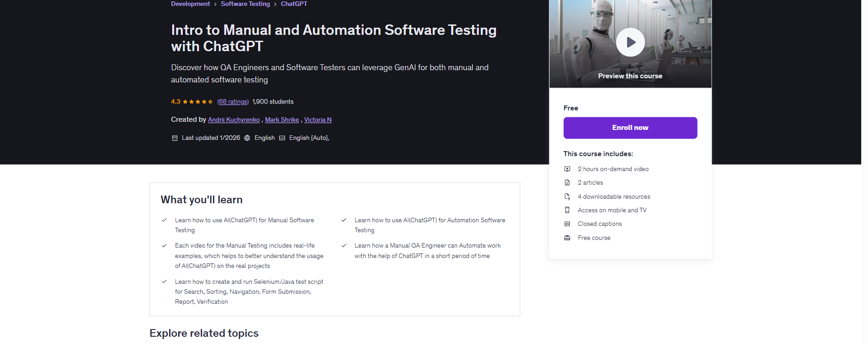
Task: Click the checkmark beside 'Each video for the Manual Testing'
Action: [x=164, y=245]
